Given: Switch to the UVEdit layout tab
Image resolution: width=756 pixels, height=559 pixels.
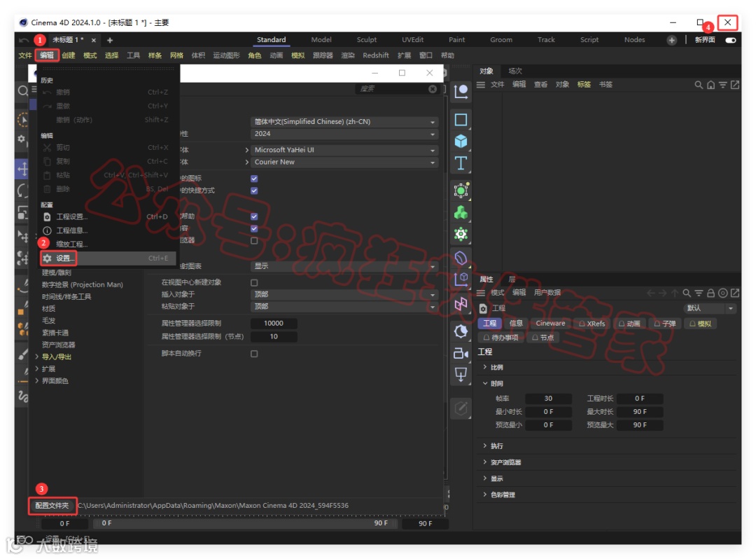Looking at the screenshot, I should (413, 39).
